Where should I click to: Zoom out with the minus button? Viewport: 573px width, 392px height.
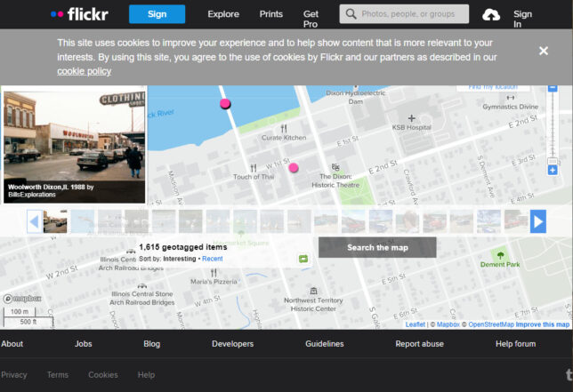(553, 88)
